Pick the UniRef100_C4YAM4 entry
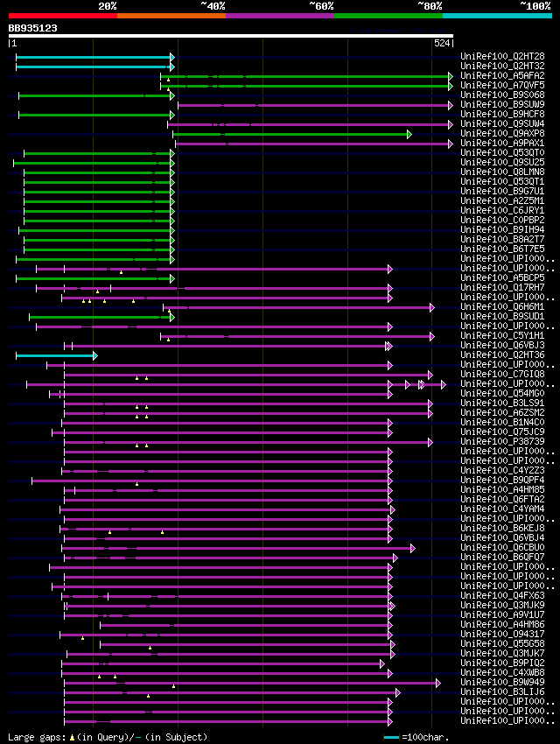Viewport: 560px width, 744px height. (502, 509)
